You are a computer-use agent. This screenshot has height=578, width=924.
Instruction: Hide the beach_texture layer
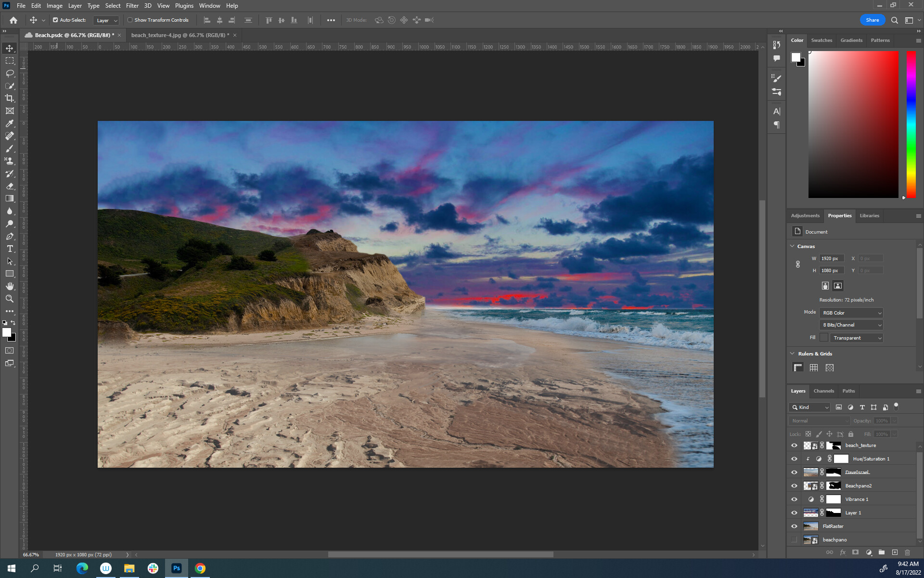(794, 445)
